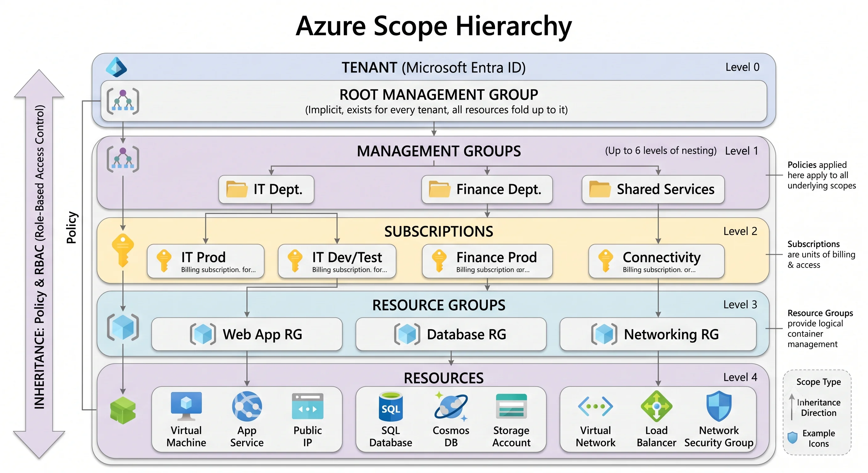Click the Database RG cube icon
This screenshot has width=868, height=473.
[407, 334]
